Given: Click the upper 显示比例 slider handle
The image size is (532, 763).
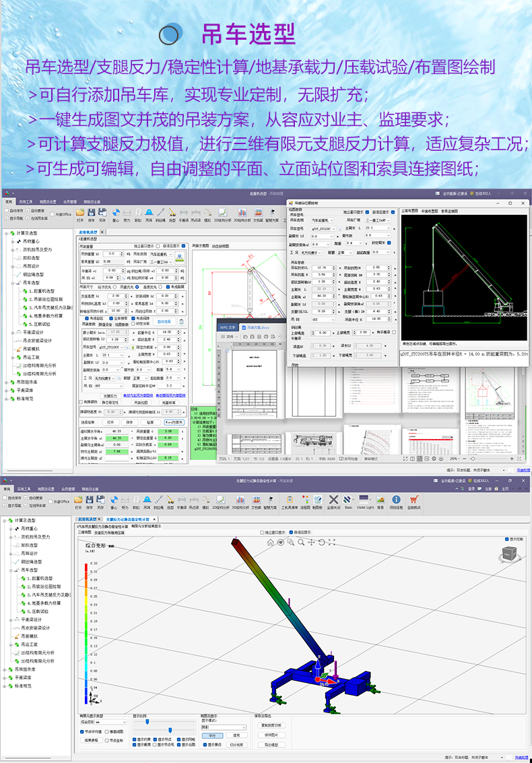Looking at the screenshot, I should [x=147, y=721].
